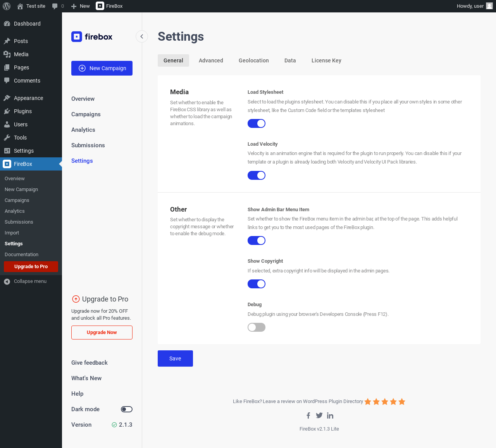Viewport: 496px width, 448px height.
Task: Click the FireBox sidebar menu icon
Action: (x=7, y=164)
